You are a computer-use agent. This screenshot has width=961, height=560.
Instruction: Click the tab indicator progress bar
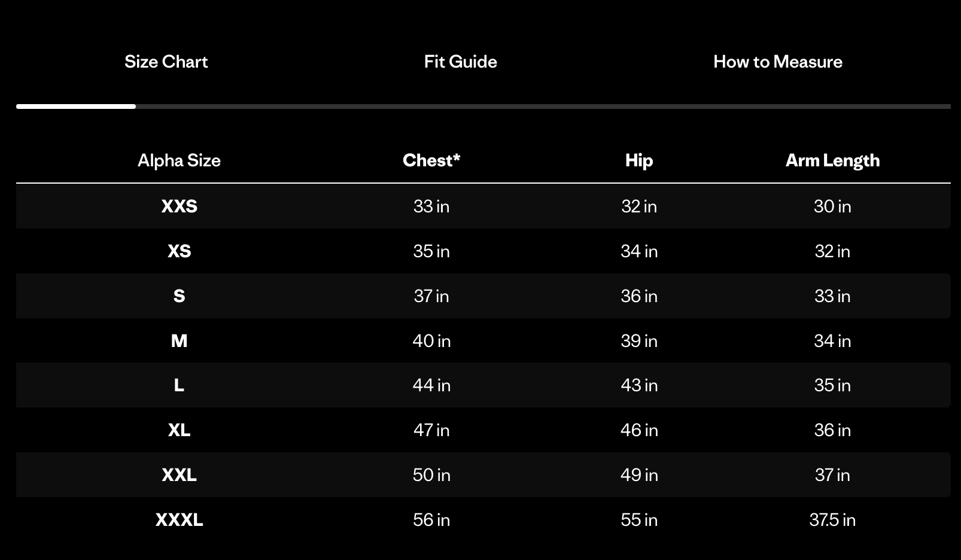click(483, 106)
